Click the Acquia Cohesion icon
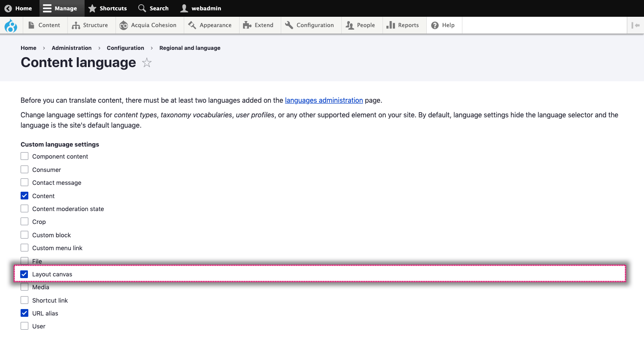 pyautogui.click(x=124, y=25)
